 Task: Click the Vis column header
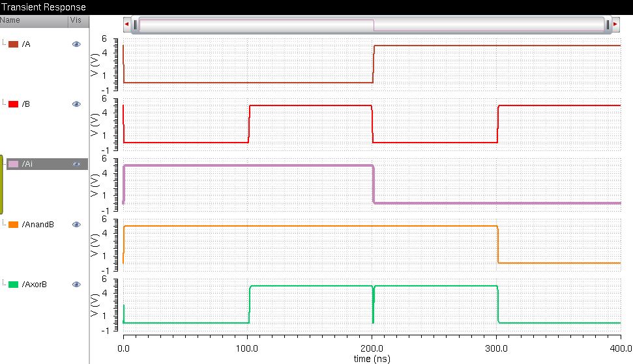click(x=77, y=20)
